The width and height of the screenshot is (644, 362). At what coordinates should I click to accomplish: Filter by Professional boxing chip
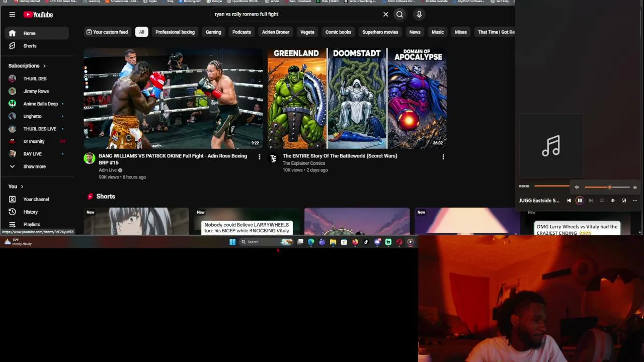point(175,32)
